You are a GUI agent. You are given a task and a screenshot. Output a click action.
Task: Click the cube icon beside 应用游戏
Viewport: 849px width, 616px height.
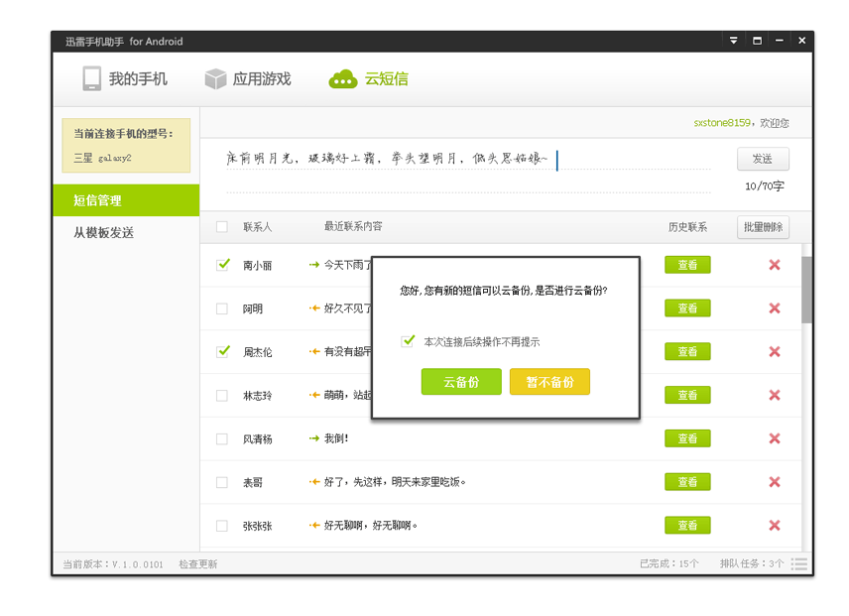click(x=215, y=79)
